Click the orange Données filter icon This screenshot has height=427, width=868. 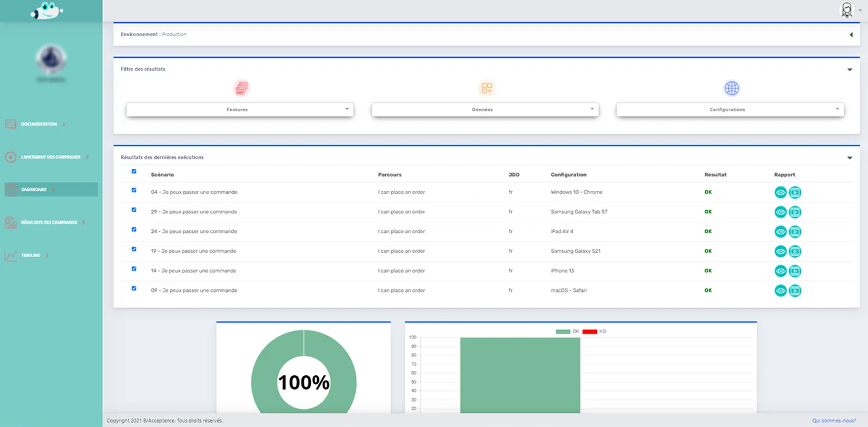[486, 89]
